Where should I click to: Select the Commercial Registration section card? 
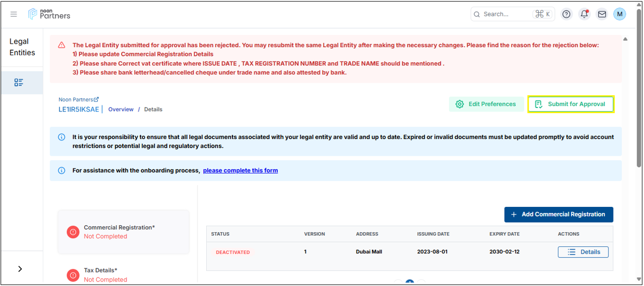123,232
